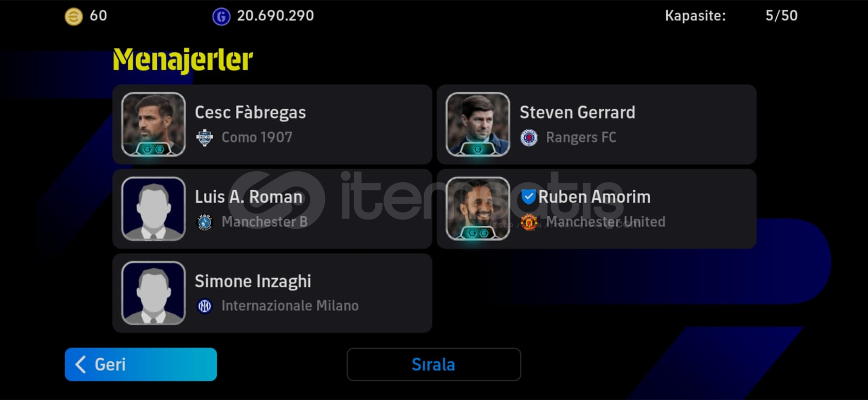The height and width of the screenshot is (400, 868).
Task: Choose the Steven Gerrard manager name
Action: (577, 112)
